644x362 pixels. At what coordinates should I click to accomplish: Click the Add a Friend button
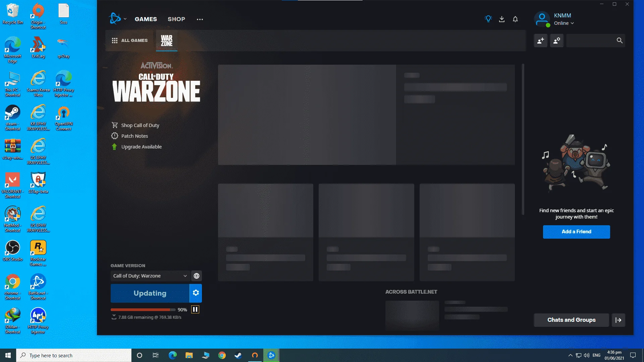coord(577,232)
